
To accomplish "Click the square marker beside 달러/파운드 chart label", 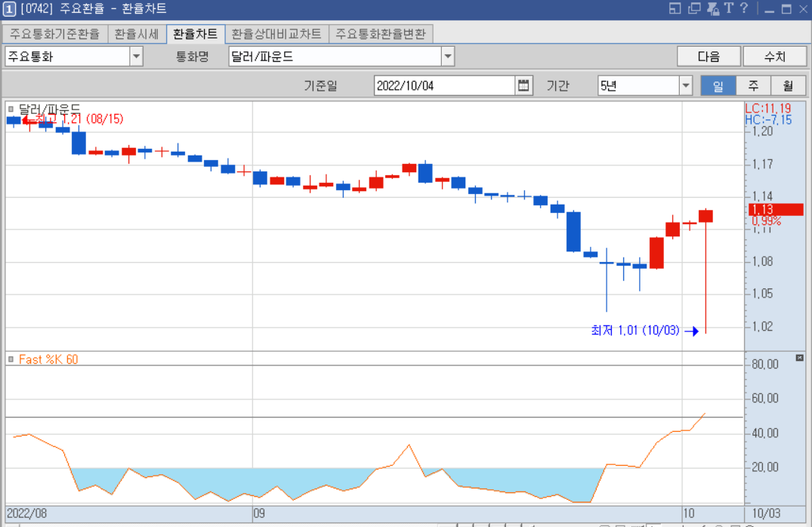I will click(11, 109).
